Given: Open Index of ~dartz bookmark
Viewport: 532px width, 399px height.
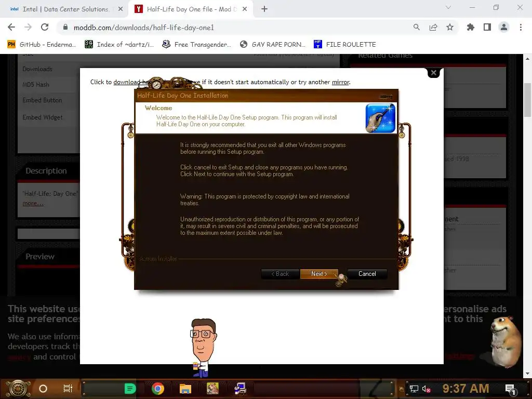Looking at the screenshot, I should [x=119, y=45].
